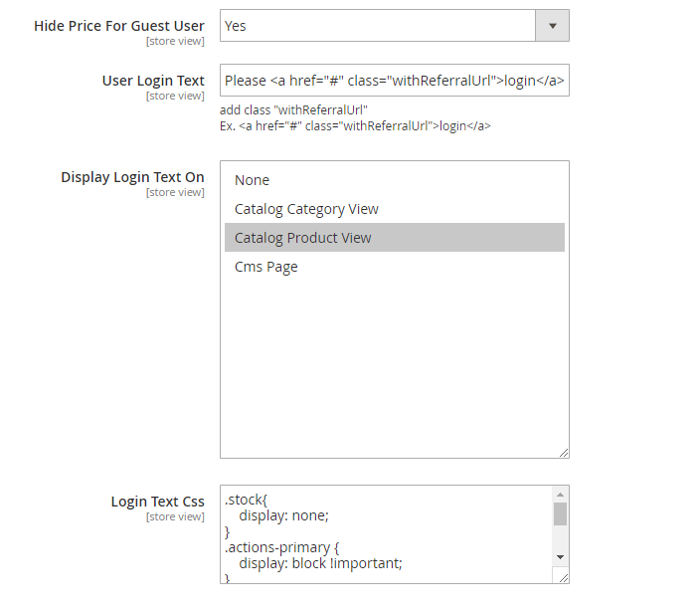Pick Cms Page in the list
Viewport: 700px width, 610px height.
(266, 267)
